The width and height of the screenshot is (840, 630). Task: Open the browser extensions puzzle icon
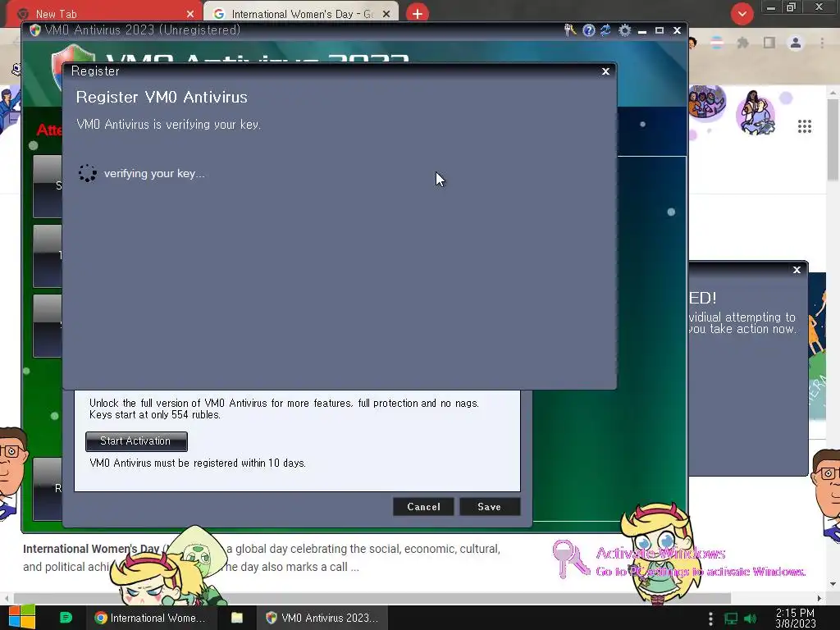point(743,43)
